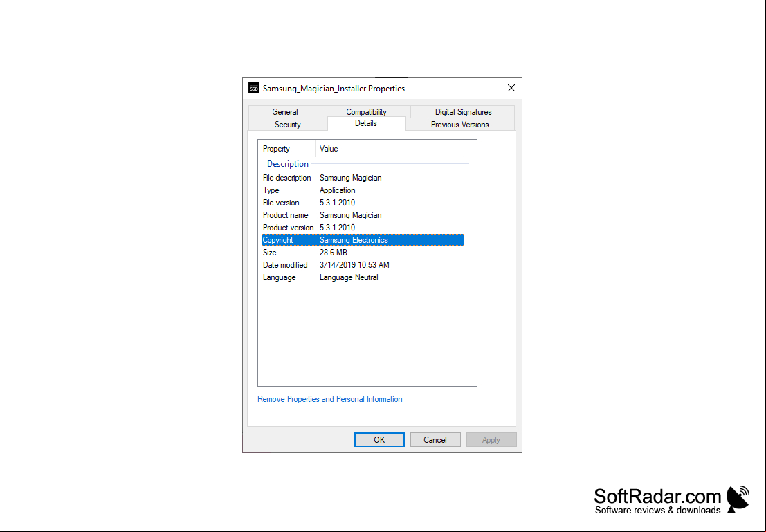Click the Property column header

[286, 149]
